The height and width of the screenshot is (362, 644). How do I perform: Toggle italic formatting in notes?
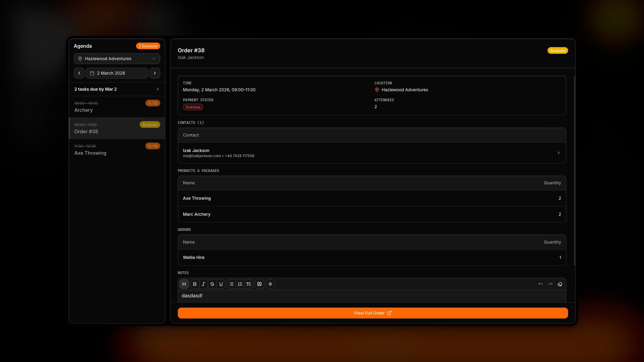(203, 284)
